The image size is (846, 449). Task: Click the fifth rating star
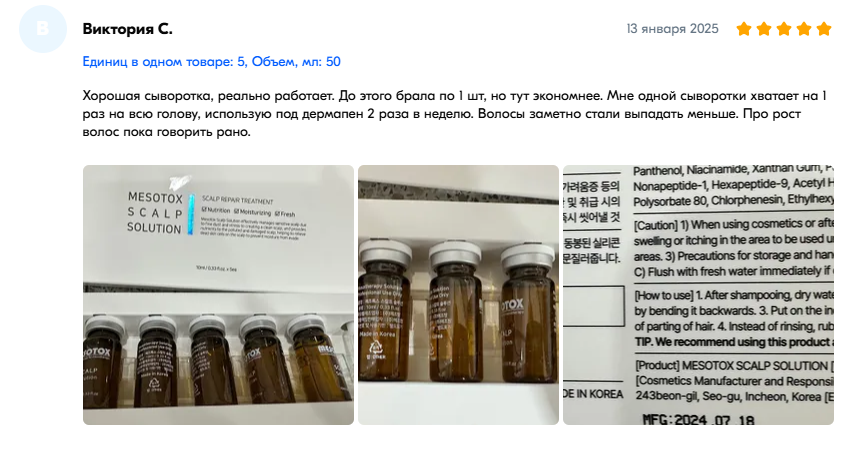[x=824, y=29]
